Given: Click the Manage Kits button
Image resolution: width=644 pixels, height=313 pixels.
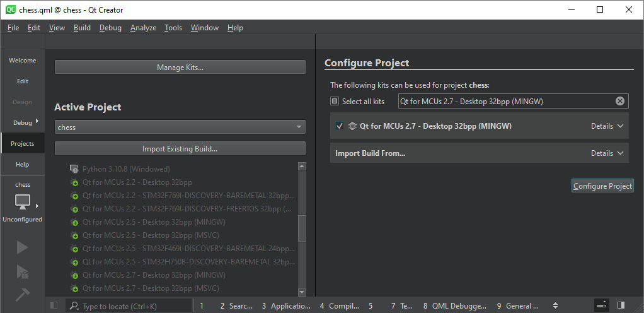Looking at the screenshot, I should point(180,68).
